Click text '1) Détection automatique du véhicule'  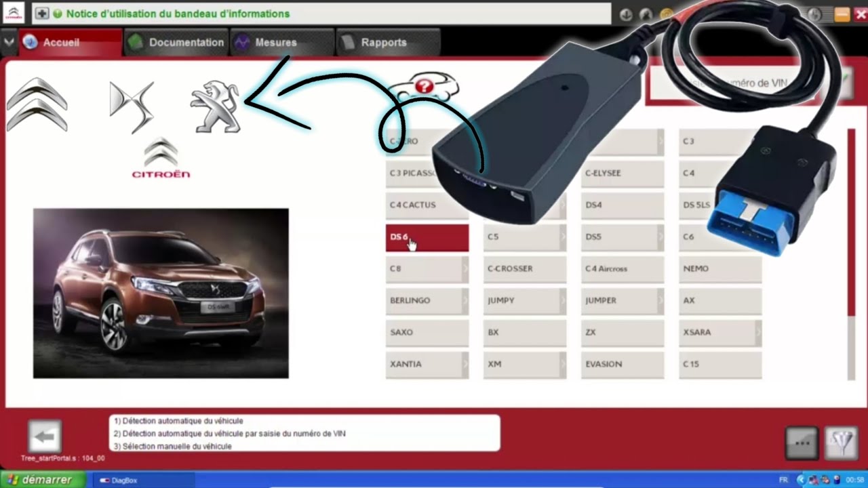tap(178, 421)
